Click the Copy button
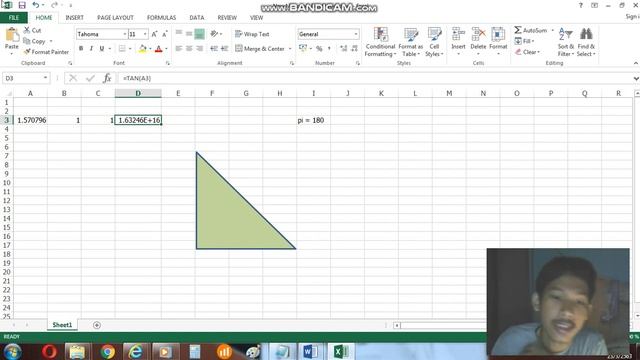This screenshot has height=360, width=640. coord(34,41)
